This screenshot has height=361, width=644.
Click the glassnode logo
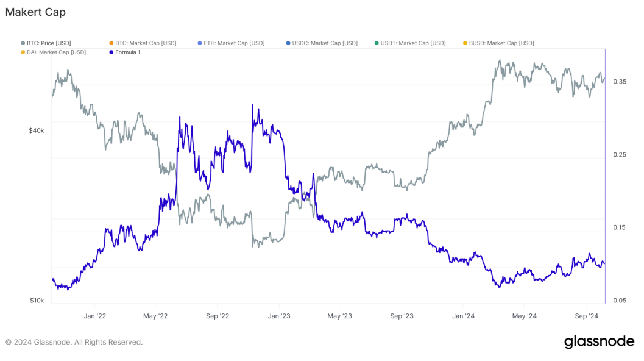tap(599, 341)
